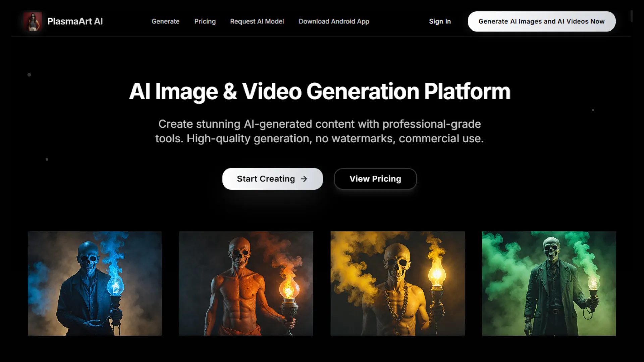
Task: Open Request AI Model page
Action: [x=257, y=21]
